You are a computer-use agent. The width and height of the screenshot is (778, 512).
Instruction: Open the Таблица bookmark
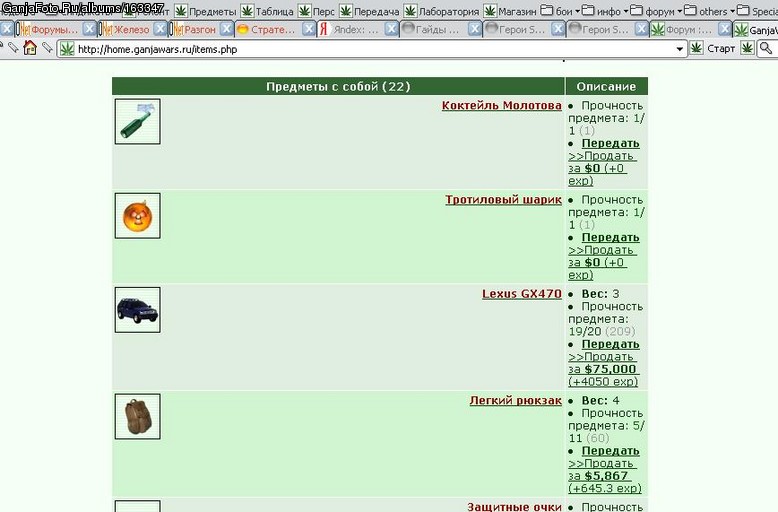267,11
